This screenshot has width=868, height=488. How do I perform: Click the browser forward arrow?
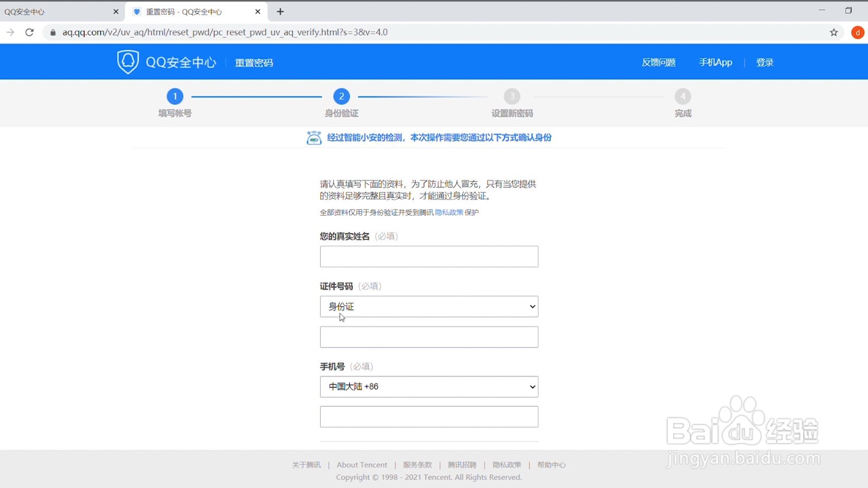tap(10, 33)
